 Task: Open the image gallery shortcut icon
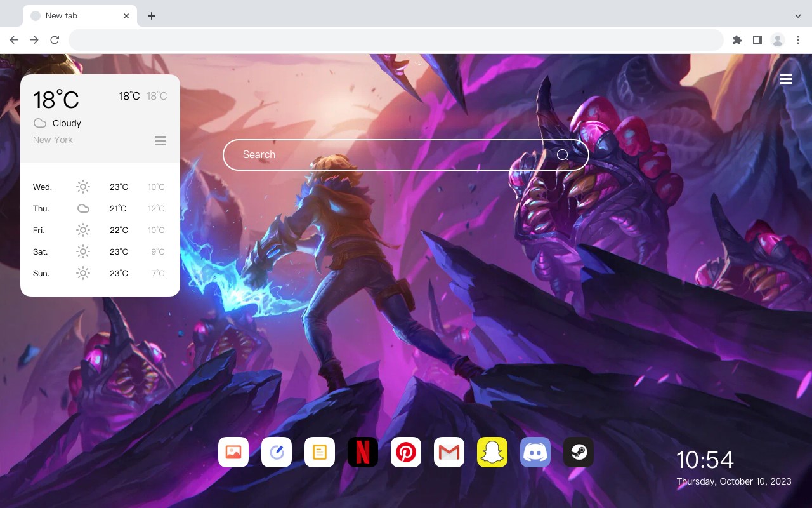click(x=233, y=452)
